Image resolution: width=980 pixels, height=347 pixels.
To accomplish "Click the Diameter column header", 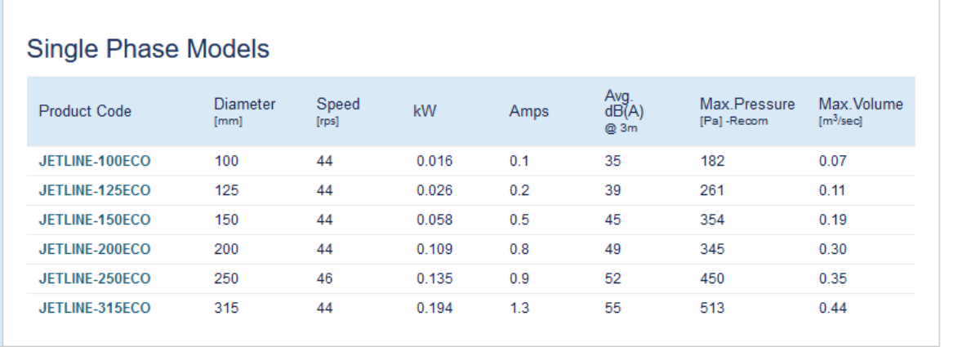I will (244, 105).
